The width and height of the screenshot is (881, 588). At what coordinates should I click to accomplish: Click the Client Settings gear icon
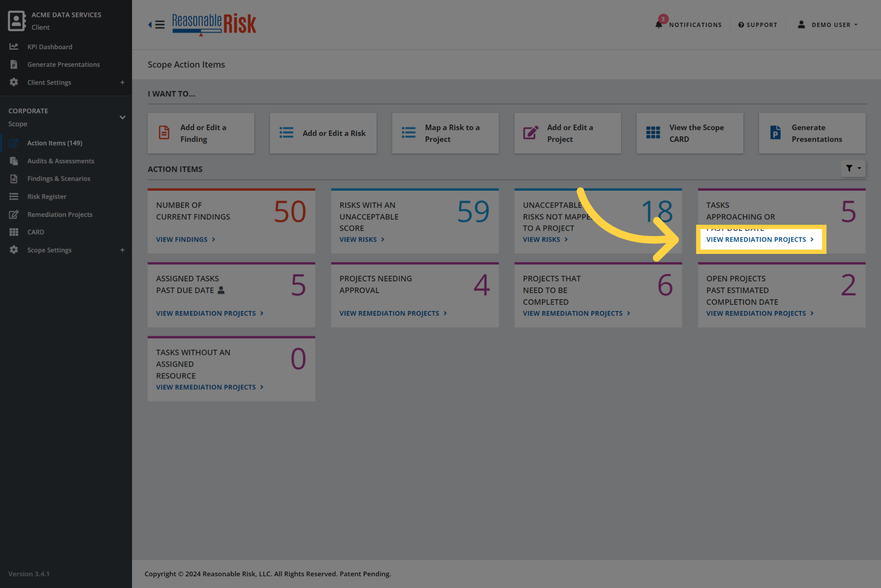click(14, 82)
